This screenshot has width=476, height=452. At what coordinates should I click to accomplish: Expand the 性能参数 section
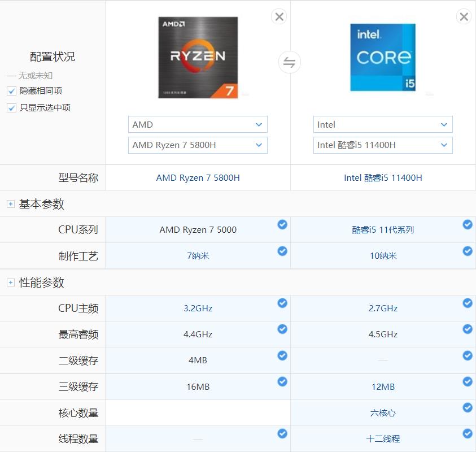[10, 282]
